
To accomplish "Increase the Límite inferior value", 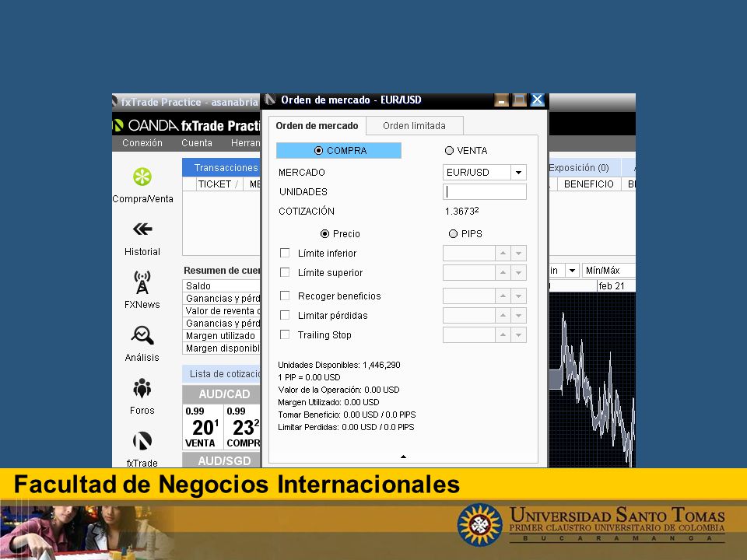I will click(x=503, y=254).
